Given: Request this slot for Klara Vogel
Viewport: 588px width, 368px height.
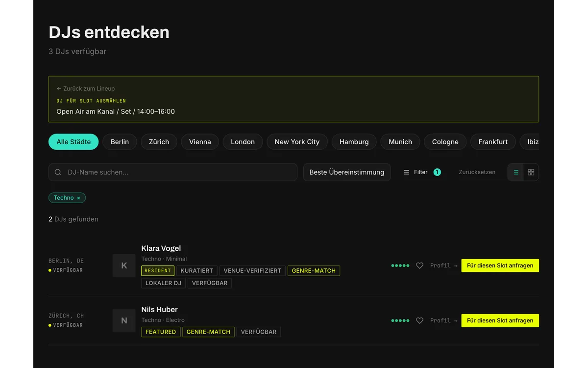Looking at the screenshot, I should (500, 265).
